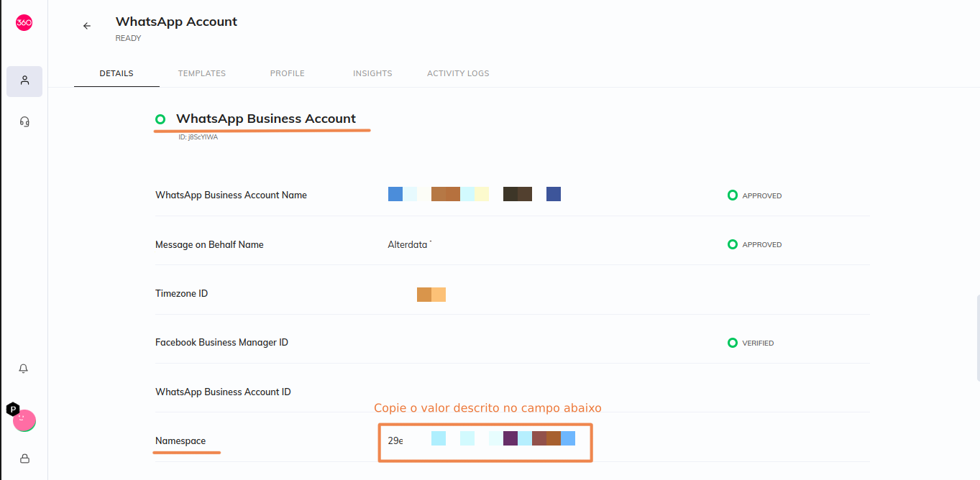
Task: Click the green WhatsApp Business Account status circle
Action: tap(160, 119)
